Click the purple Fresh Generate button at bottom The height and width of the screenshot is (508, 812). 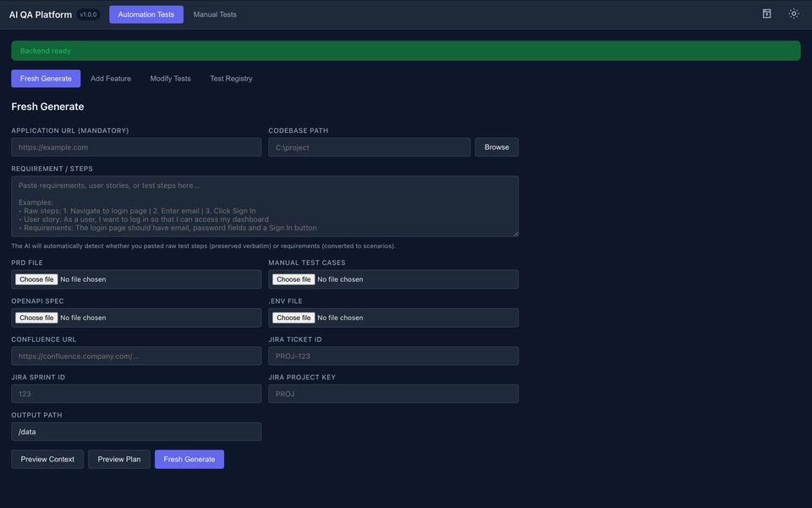189,459
